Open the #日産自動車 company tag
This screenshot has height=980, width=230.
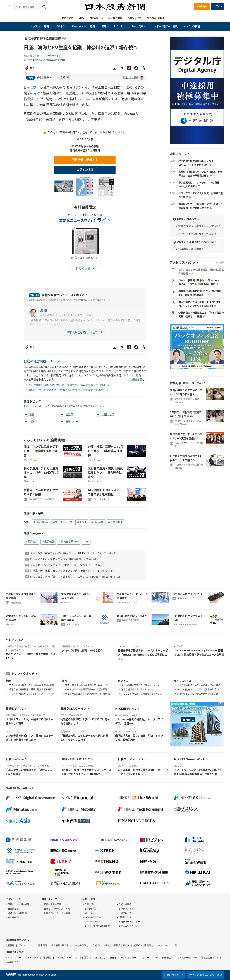click(x=41, y=522)
